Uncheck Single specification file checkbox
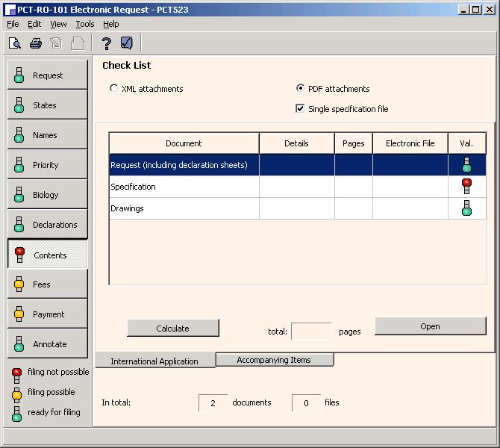500x448 pixels. [x=300, y=108]
